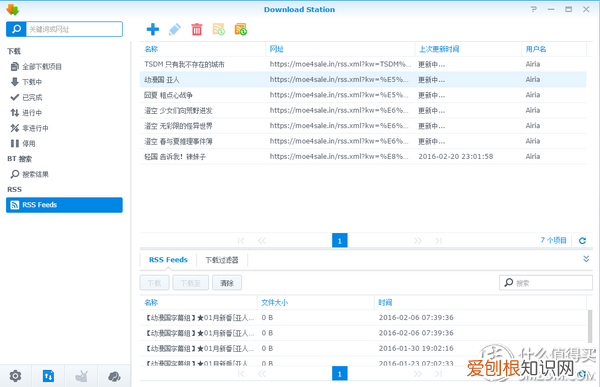Sort by 用户名 column header
The height and width of the screenshot is (387, 600).
(554, 49)
